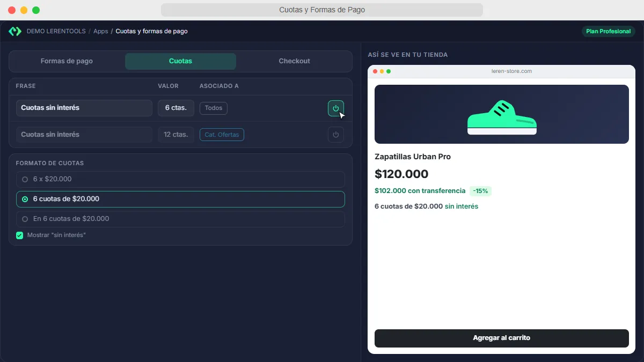Click the Plan Profesional badge
The width and height of the screenshot is (644, 362).
click(608, 31)
